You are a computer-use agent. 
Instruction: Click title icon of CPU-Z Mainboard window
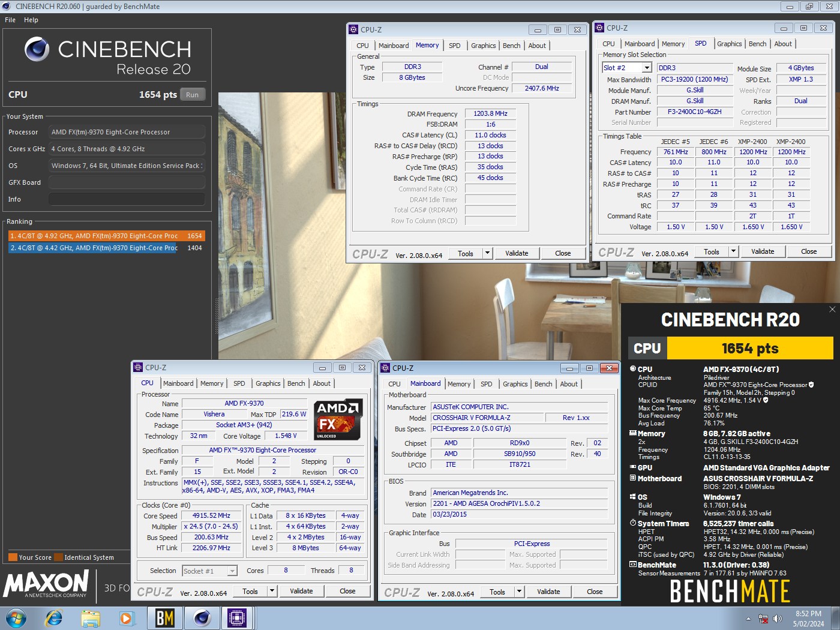point(385,368)
